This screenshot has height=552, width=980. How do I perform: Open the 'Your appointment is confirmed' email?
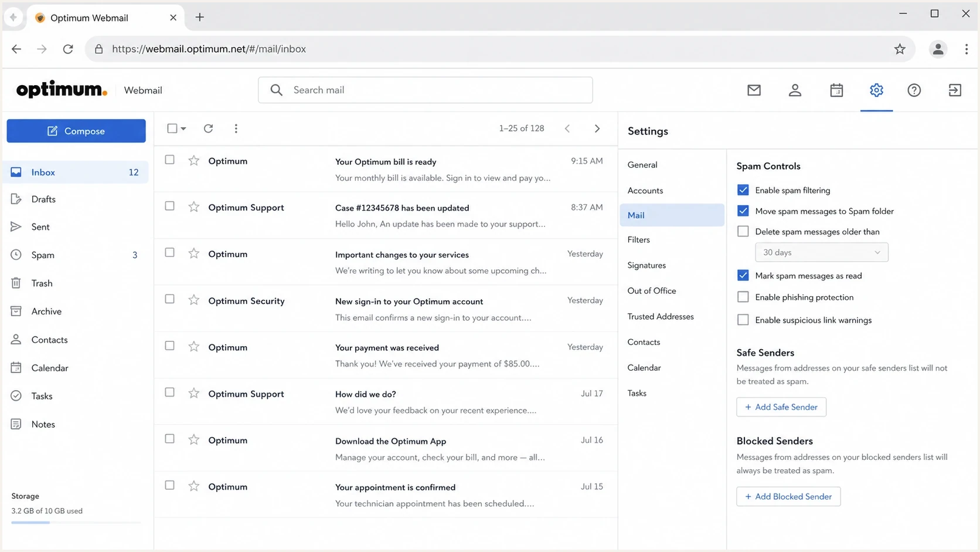(386, 495)
